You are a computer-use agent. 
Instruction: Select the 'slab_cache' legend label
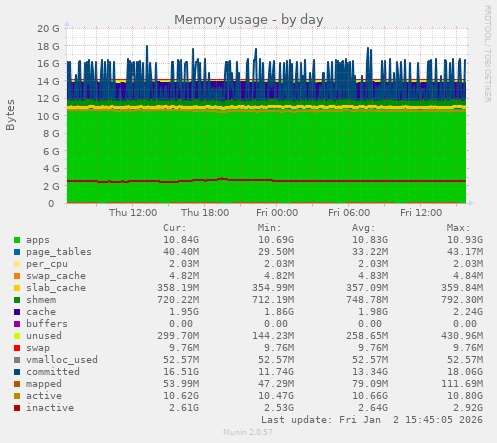click(56, 288)
